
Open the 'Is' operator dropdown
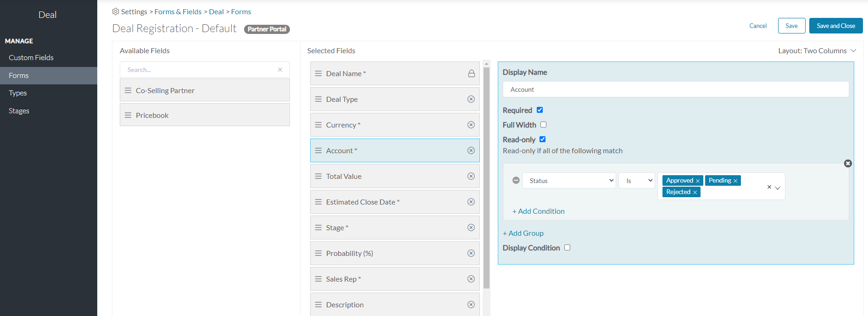coord(637,181)
